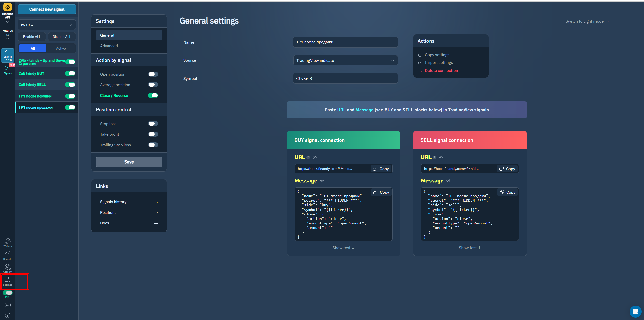Open the Binance API exchange icon
Screen dimensions: 644x320
pos(7,7)
